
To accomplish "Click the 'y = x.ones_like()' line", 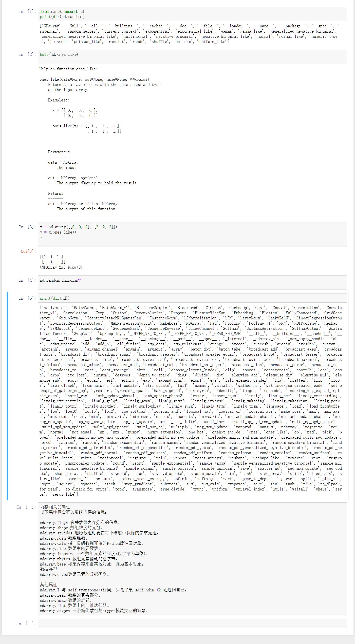I will [x=58, y=232].
